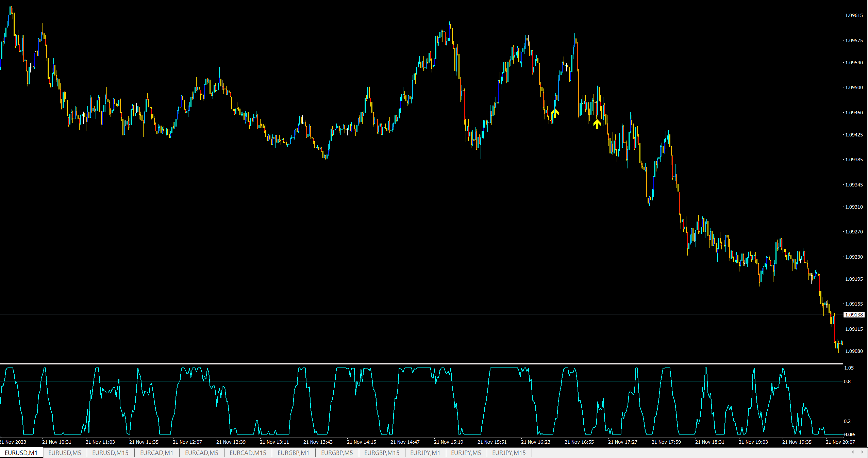Screen dimensions: 868x458
Task: Switch to the EURUSD,M5 chart tab
Action: click(65, 453)
